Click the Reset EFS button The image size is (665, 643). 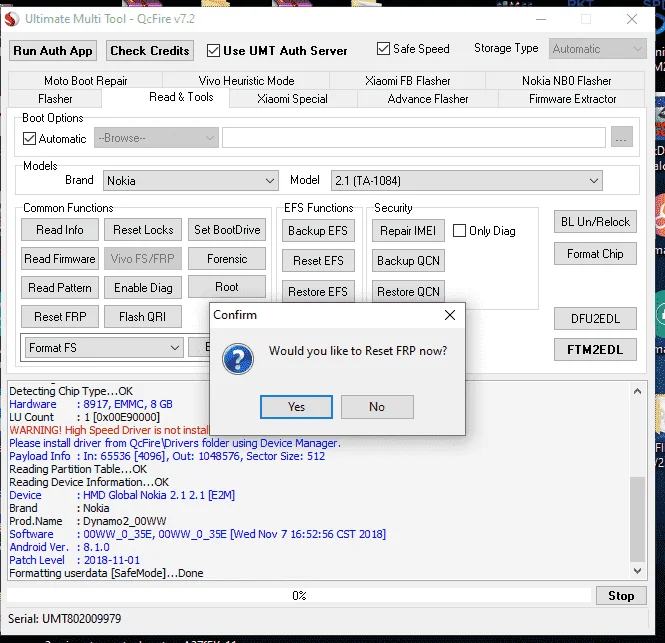point(318,260)
